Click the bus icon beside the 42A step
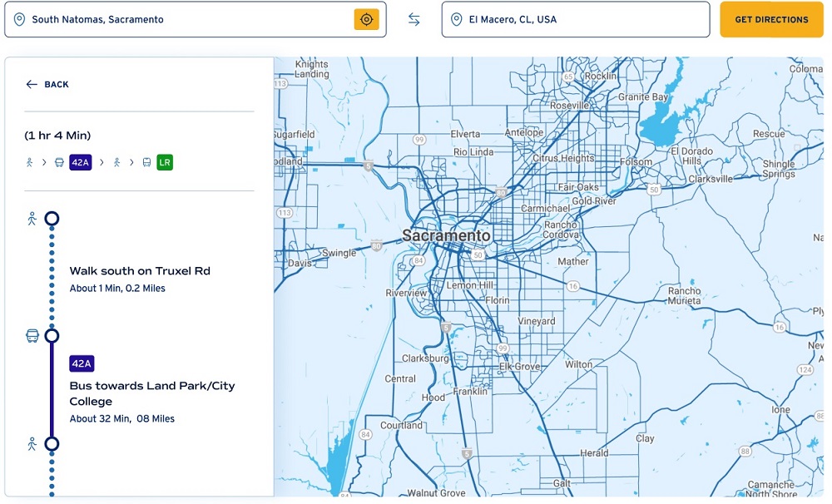The height and width of the screenshot is (504, 832). coord(32,336)
